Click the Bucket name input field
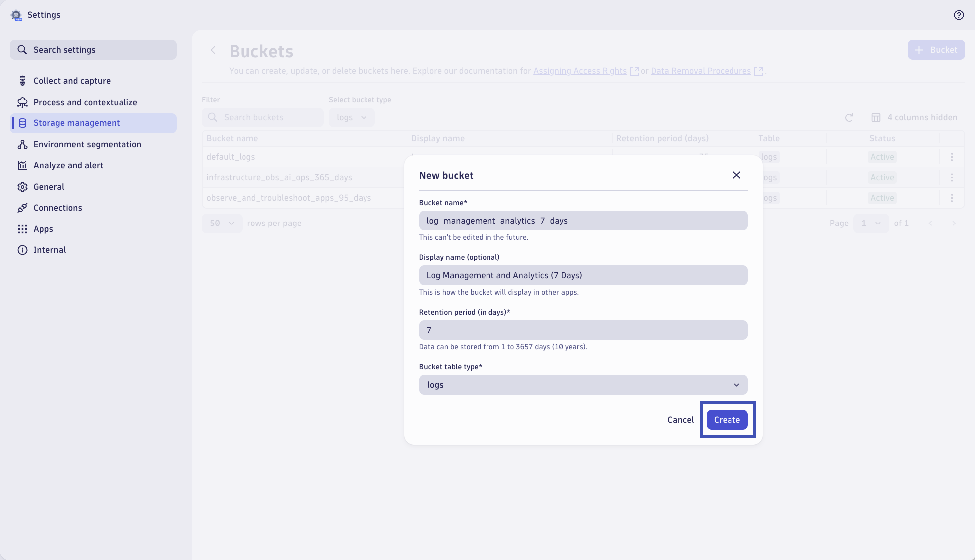 tap(583, 221)
